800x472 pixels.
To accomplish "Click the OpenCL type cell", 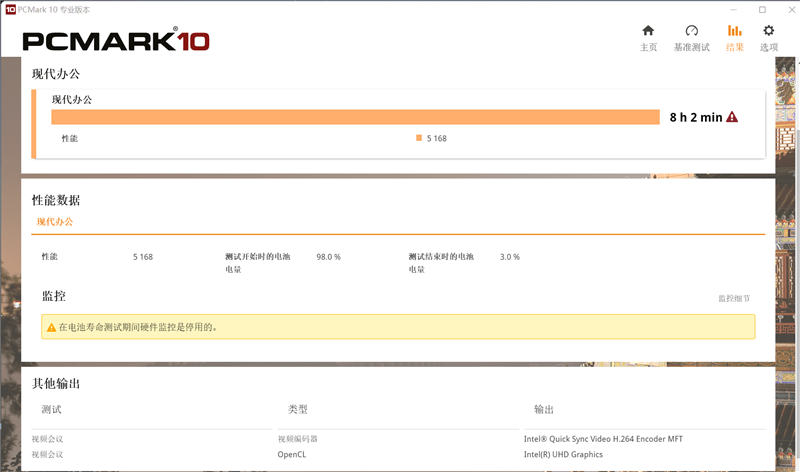I will [x=292, y=454].
